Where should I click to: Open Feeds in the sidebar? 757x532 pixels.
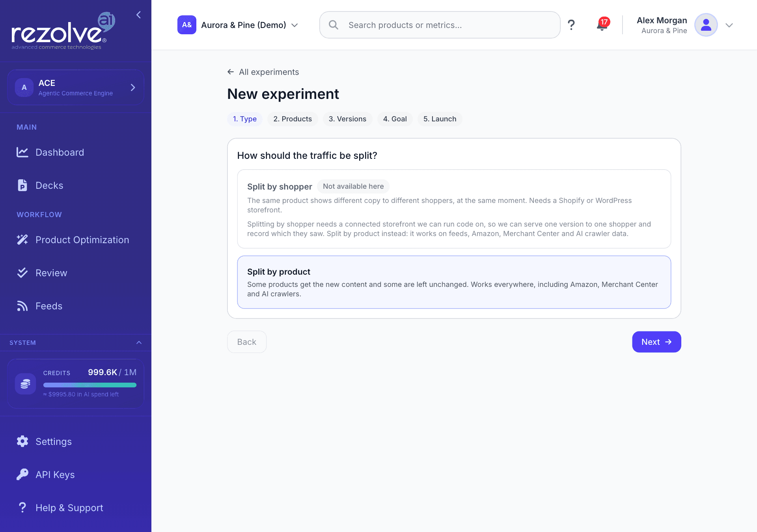76,306
